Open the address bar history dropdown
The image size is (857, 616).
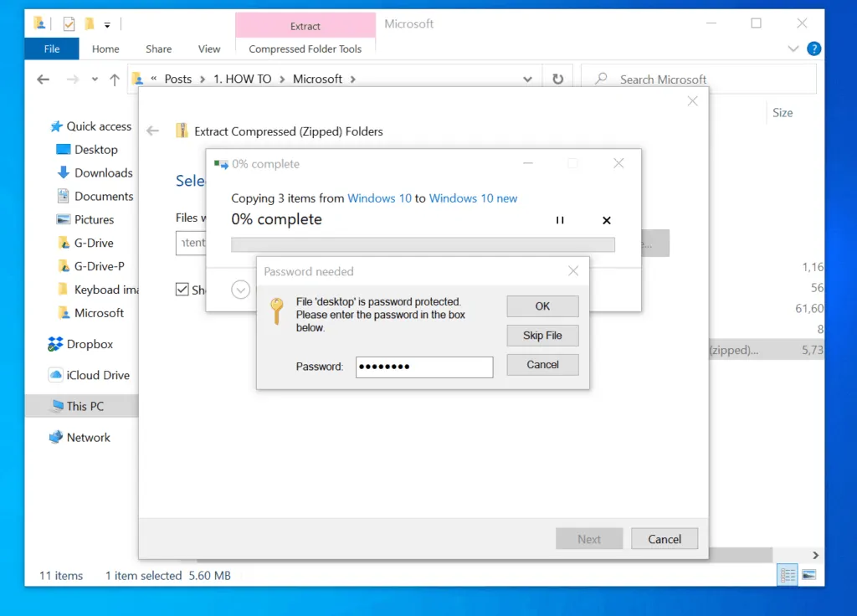[x=527, y=80]
